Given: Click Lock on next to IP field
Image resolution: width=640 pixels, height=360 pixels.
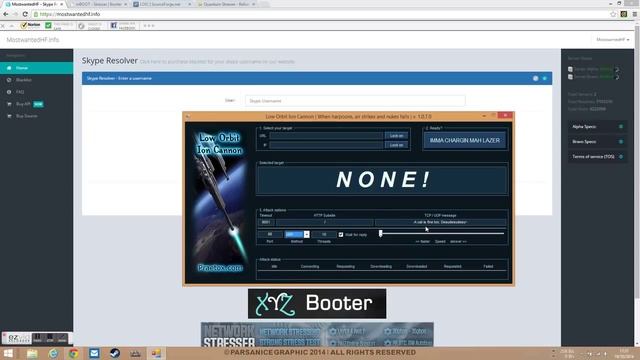Looking at the screenshot, I should (x=396, y=145).
